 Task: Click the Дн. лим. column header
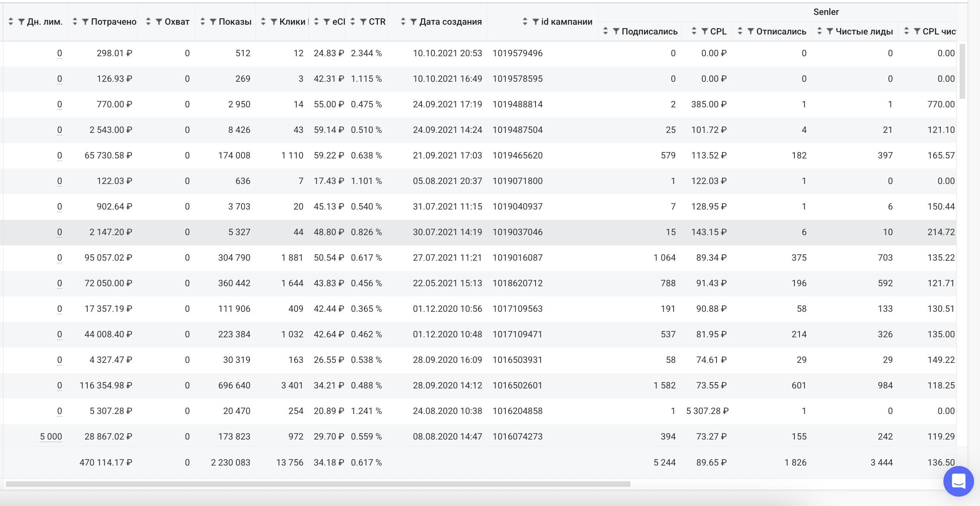coord(45,22)
